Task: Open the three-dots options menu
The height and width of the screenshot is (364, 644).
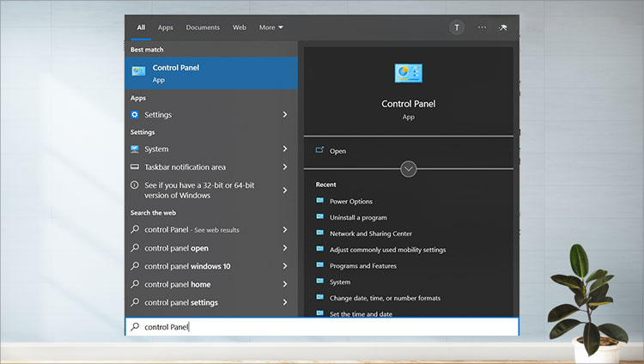Action: pyautogui.click(x=482, y=27)
